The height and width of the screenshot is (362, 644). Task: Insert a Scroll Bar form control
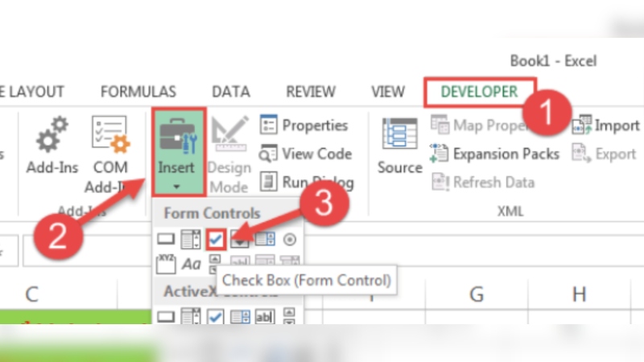(x=214, y=264)
